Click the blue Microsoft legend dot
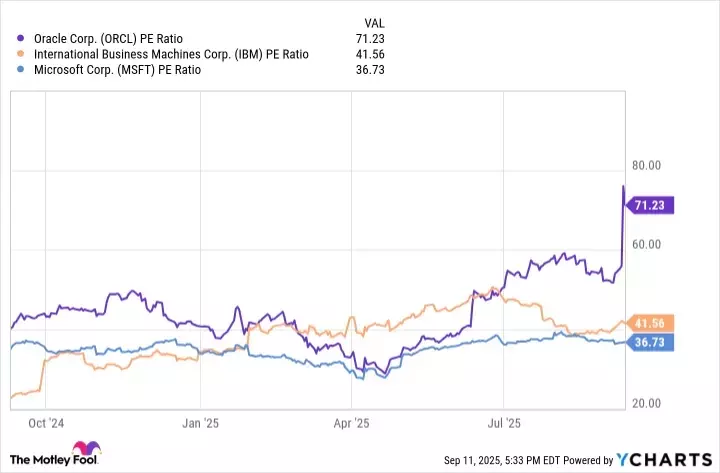This screenshot has height=473, width=720. coord(22,69)
